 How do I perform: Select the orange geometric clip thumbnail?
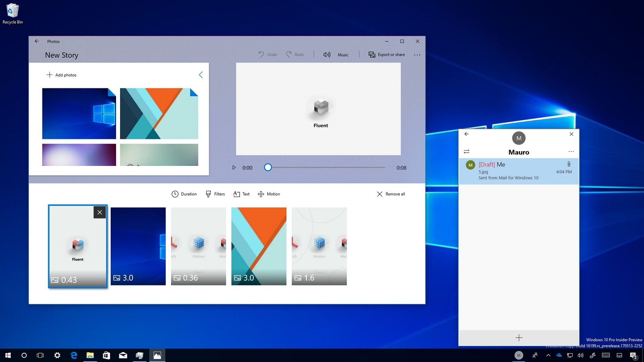pos(259,246)
